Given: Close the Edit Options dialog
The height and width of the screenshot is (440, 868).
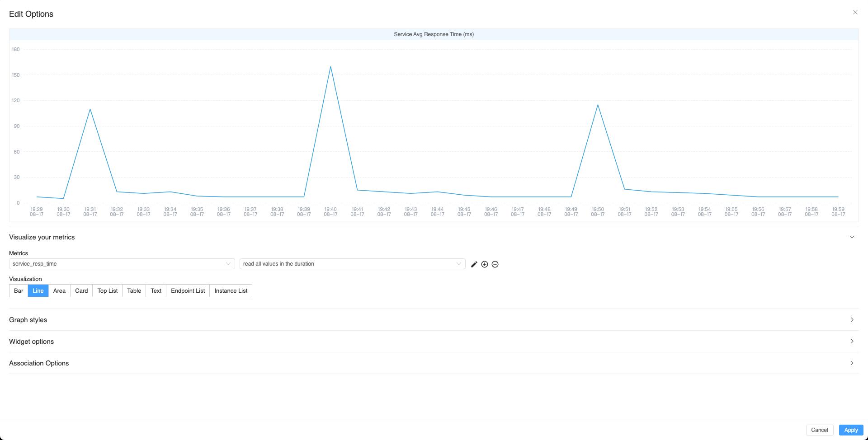Looking at the screenshot, I should click(x=855, y=12).
